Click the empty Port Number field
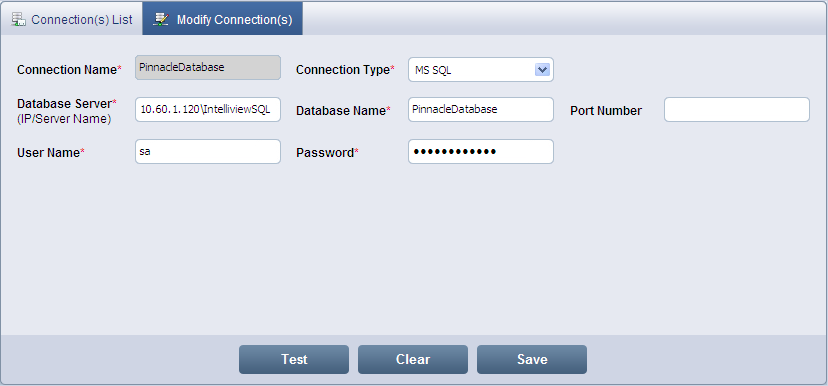Screen dimensions: 828x386 (x=737, y=109)
